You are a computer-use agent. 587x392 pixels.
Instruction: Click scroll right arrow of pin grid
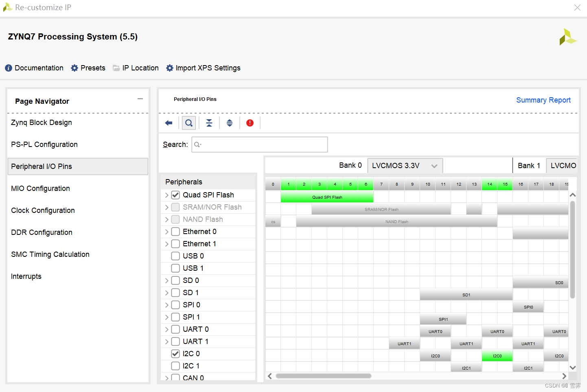564,376
